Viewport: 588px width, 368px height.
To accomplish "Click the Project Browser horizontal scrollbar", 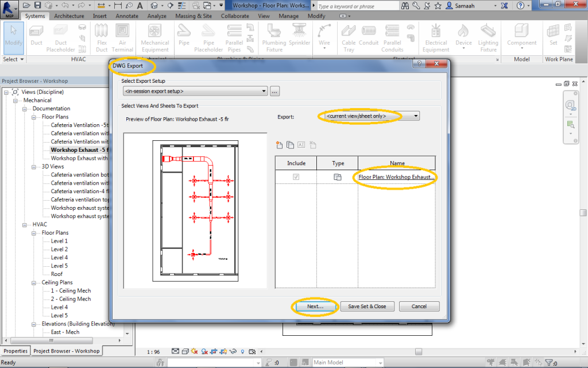I will coord(52,340).
